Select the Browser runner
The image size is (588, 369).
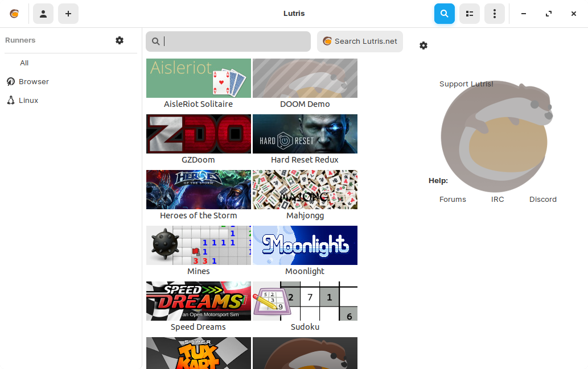point(34,82)
